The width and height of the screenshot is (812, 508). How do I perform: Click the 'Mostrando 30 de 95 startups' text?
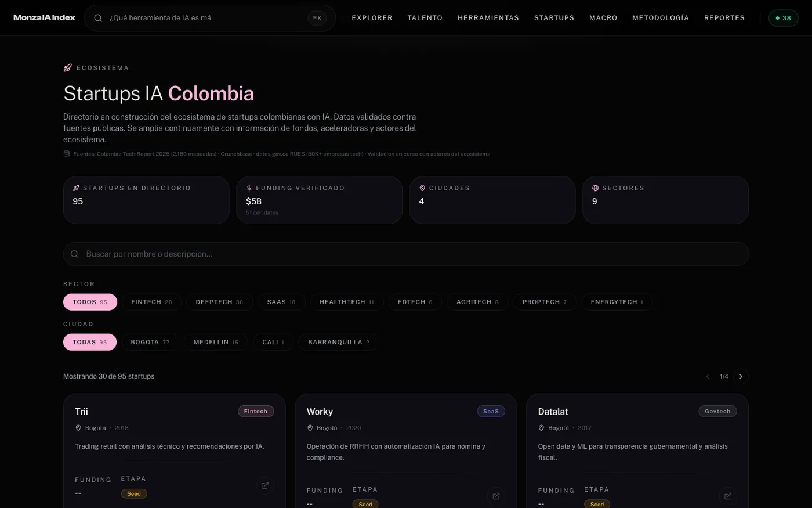tap(108, 376)
